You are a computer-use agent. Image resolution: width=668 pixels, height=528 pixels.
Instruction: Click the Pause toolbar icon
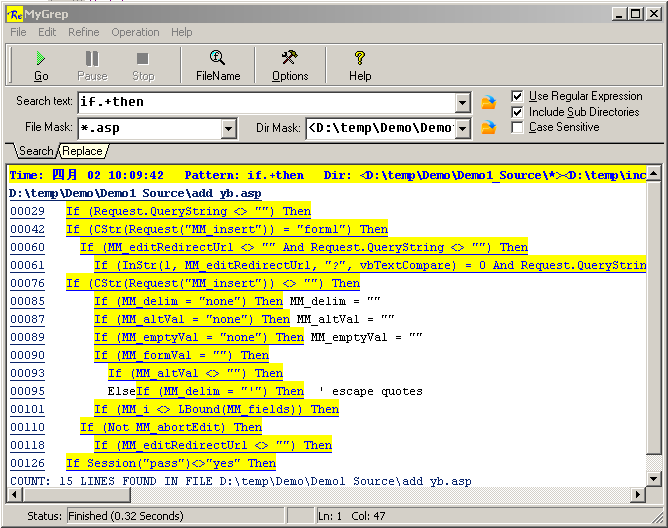(x=92, y=60)
